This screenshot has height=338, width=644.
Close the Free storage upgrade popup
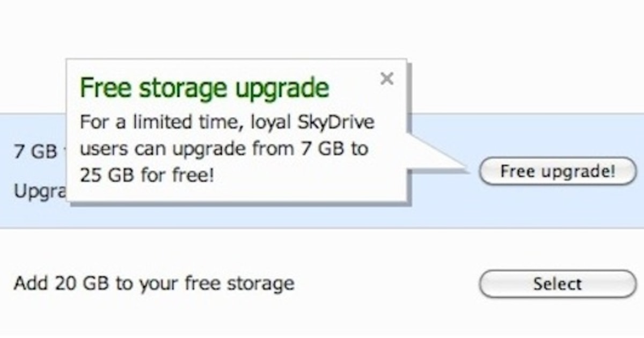tap(386, 79)
